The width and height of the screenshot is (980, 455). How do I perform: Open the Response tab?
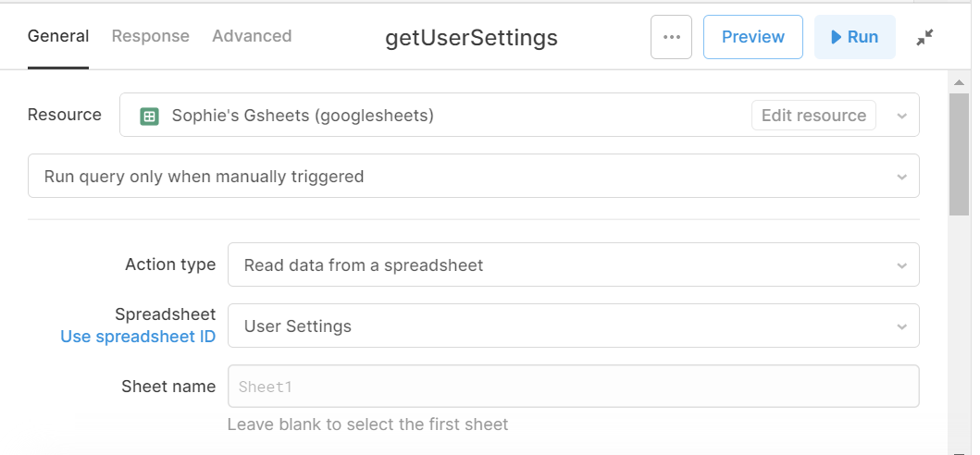(151, 36)
